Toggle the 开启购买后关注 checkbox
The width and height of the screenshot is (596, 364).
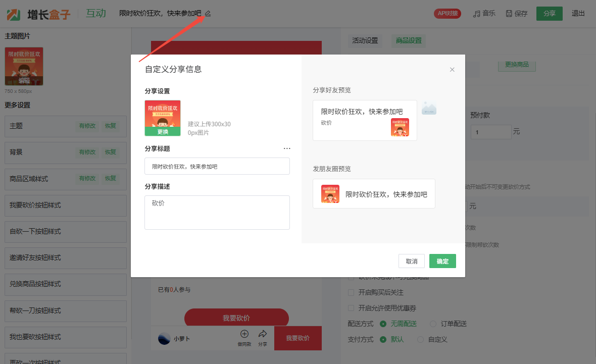352,293
